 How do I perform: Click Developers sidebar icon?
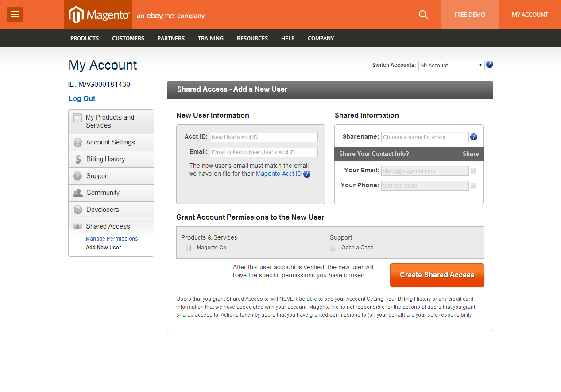click(78, 210)
